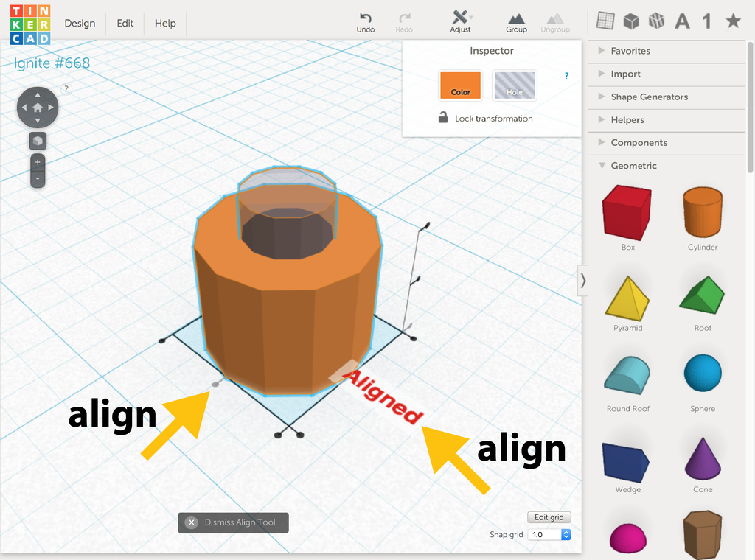Pick the Sphere shape

click(703, 374)
